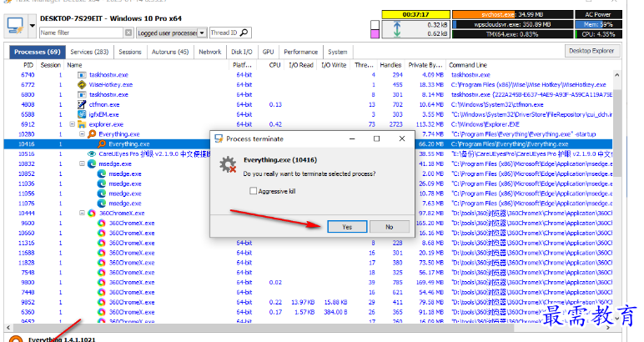644x342 pixels.
Task: Click the pink color swatch near the timer
Action: (375, 34)
